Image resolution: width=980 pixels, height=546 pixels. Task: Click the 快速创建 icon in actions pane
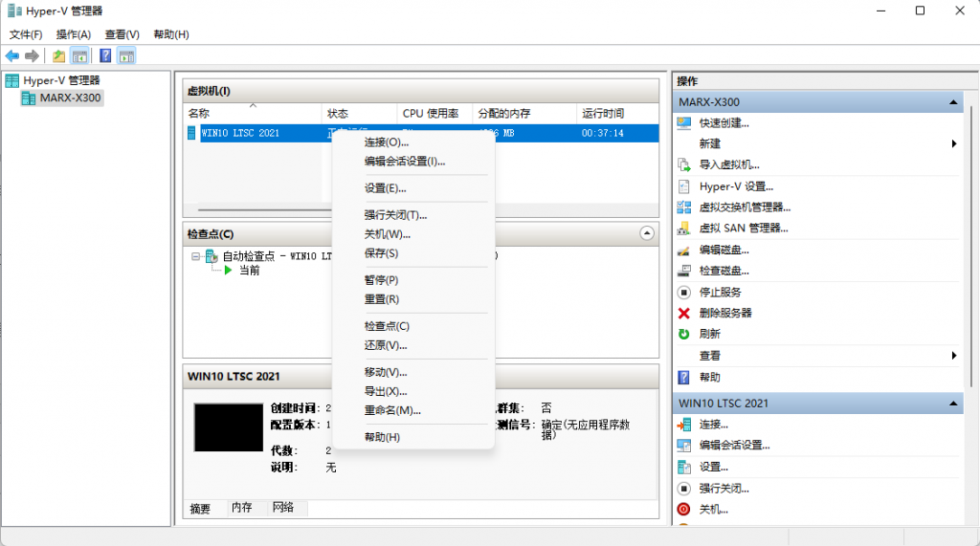click(683, 122)
